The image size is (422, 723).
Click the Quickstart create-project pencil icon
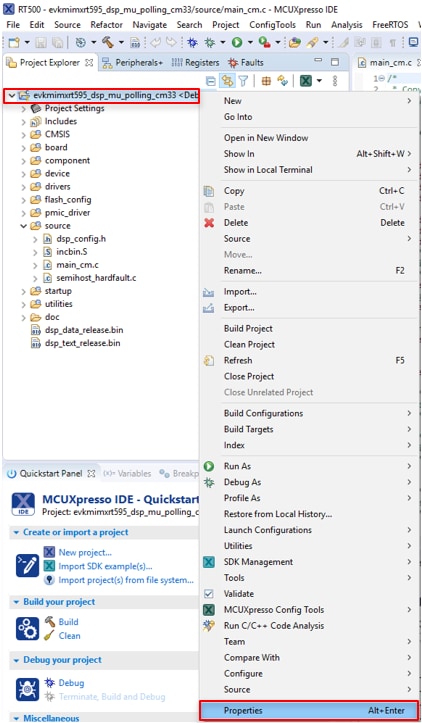pos(27,566)
